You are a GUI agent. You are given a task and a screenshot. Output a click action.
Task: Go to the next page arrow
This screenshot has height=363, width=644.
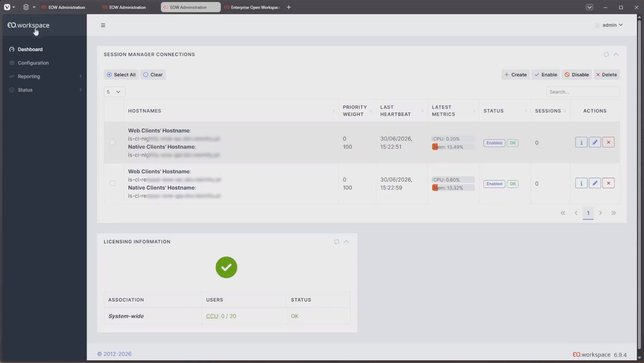pyautogui.click(x=600, y=213)
